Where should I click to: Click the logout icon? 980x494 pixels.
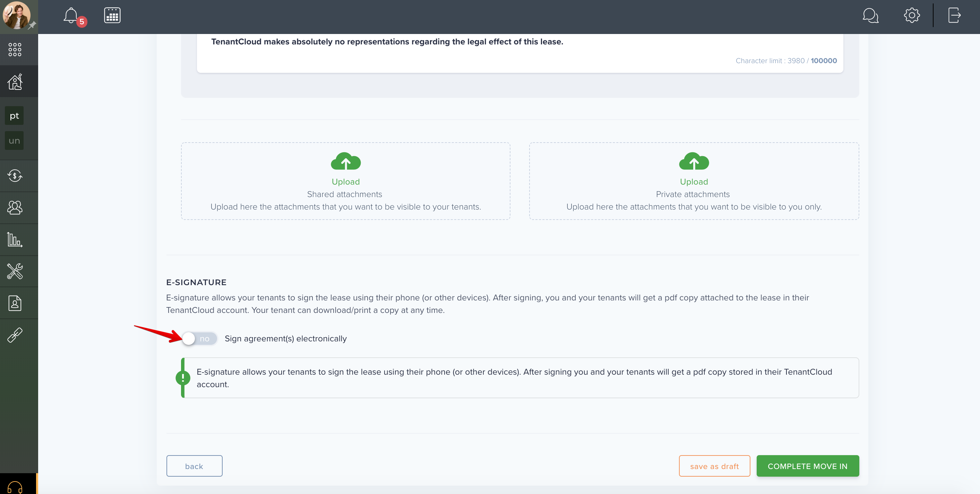click(954, 16)
